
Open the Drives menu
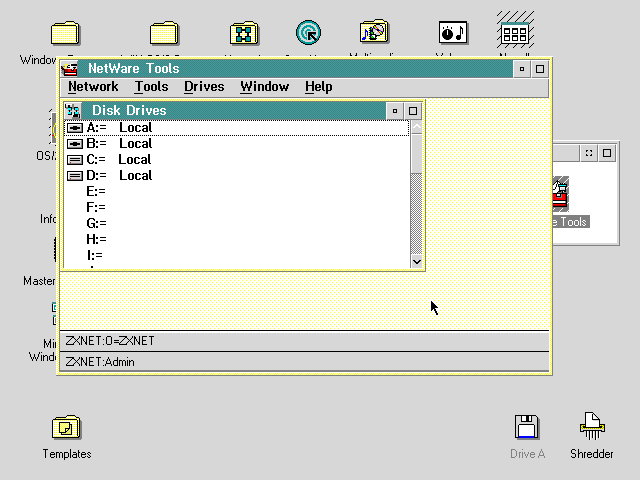click(x=204, y=87)
